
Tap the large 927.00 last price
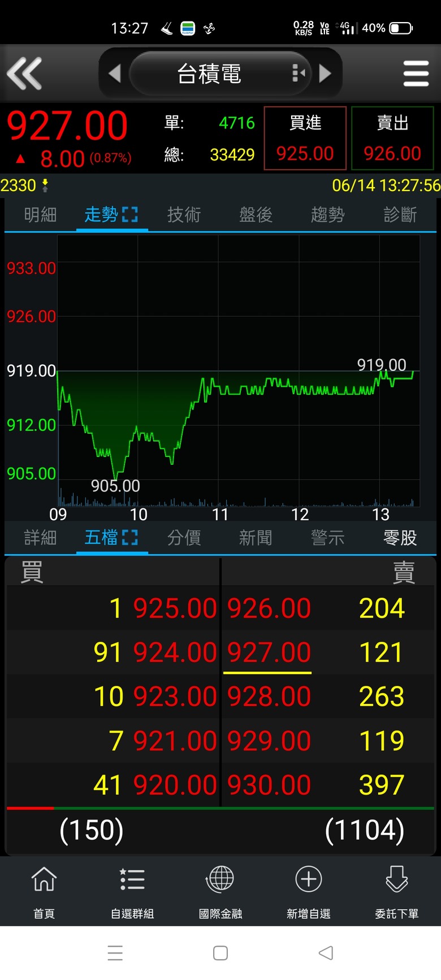[x=67, y=126]
